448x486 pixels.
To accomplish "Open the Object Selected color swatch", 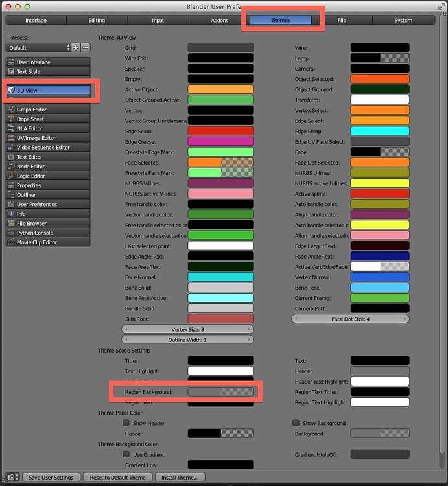I will [380, 78].
